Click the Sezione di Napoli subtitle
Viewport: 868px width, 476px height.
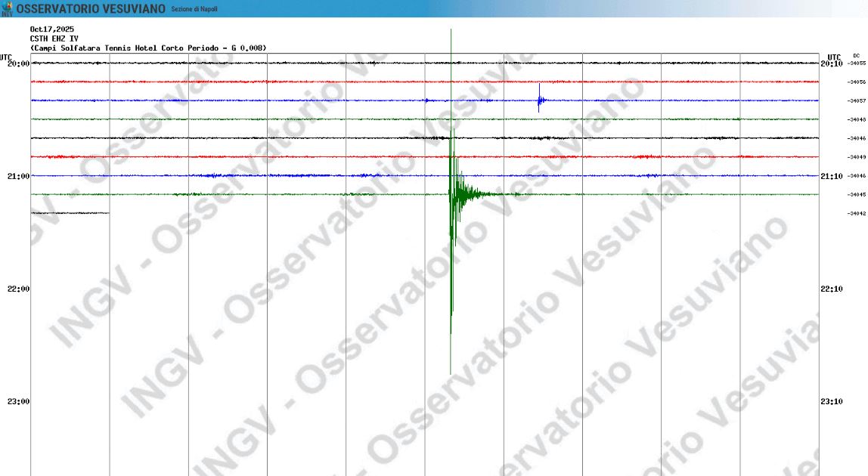194,9
